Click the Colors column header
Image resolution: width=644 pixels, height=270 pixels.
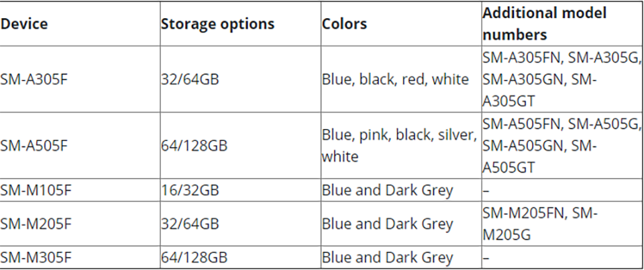point(401,24)
